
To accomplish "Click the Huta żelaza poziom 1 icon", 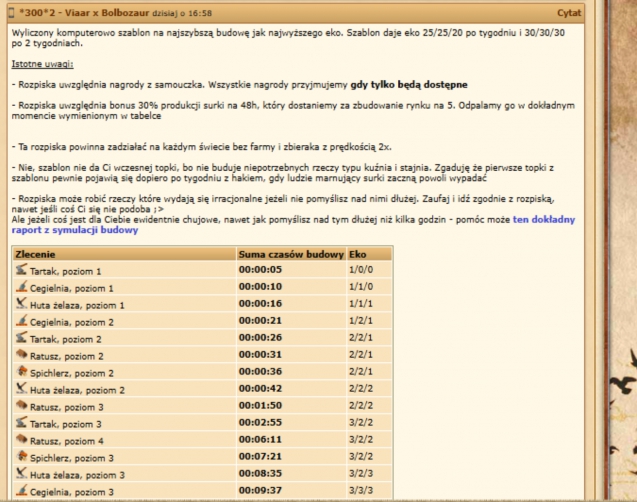I will coord(22,304).
